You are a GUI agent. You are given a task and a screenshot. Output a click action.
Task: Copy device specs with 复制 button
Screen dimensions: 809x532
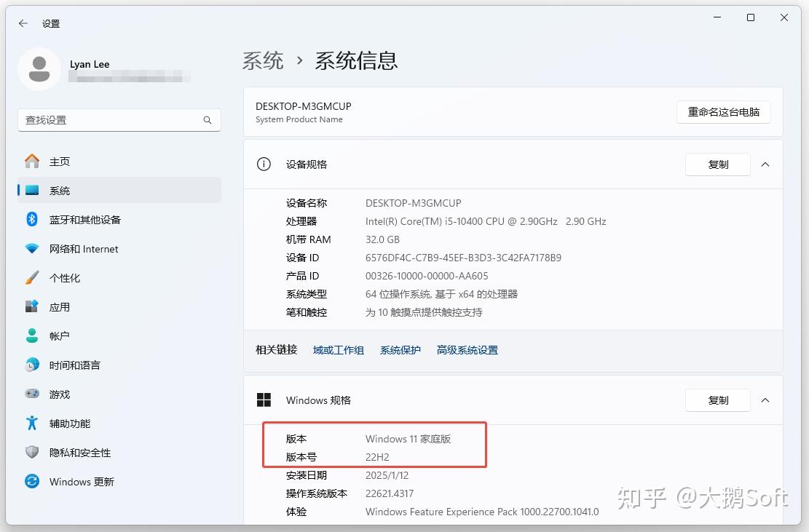(x=718, y=164)
